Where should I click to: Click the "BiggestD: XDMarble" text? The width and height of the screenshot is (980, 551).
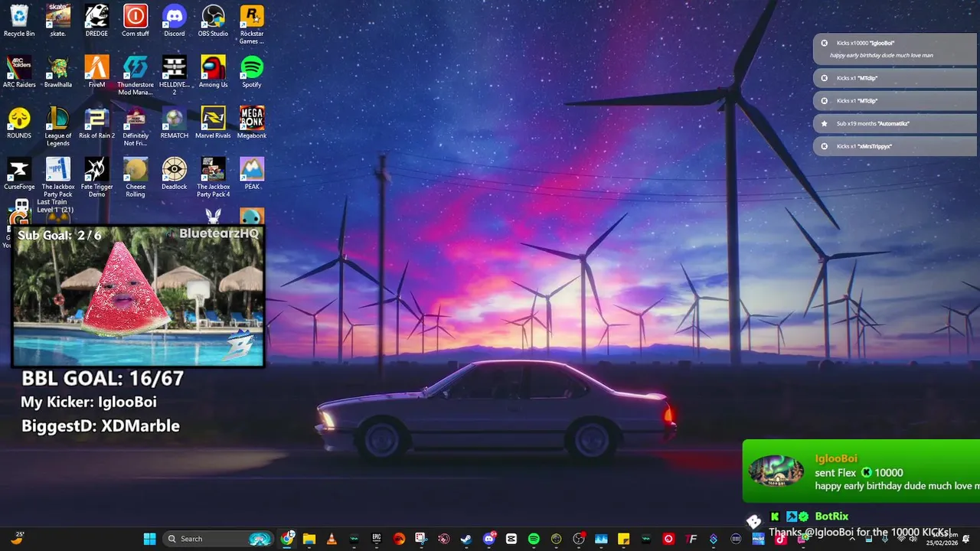[100, 426]
